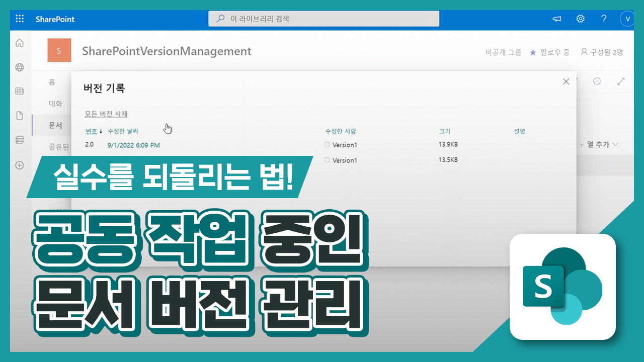Check the Version1 box beside 13.9KB
The height and width of the screenshot is (362, 644).
coord(327,145)
